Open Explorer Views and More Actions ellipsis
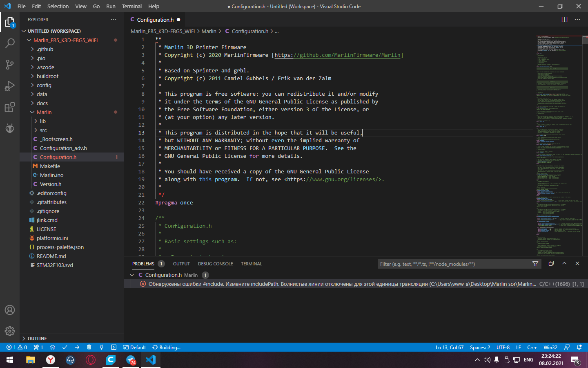This screenshot has width=588, height=368. (114, 20)
